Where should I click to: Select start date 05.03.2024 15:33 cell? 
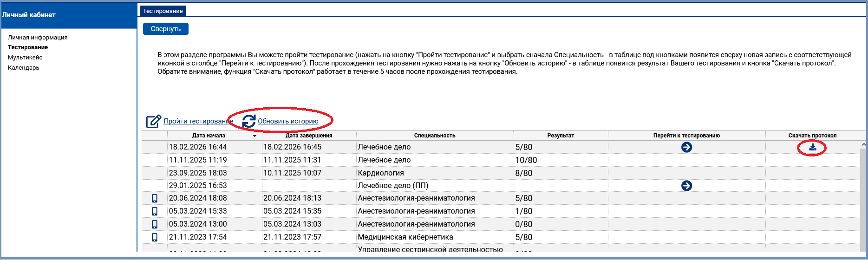point(215,211)
